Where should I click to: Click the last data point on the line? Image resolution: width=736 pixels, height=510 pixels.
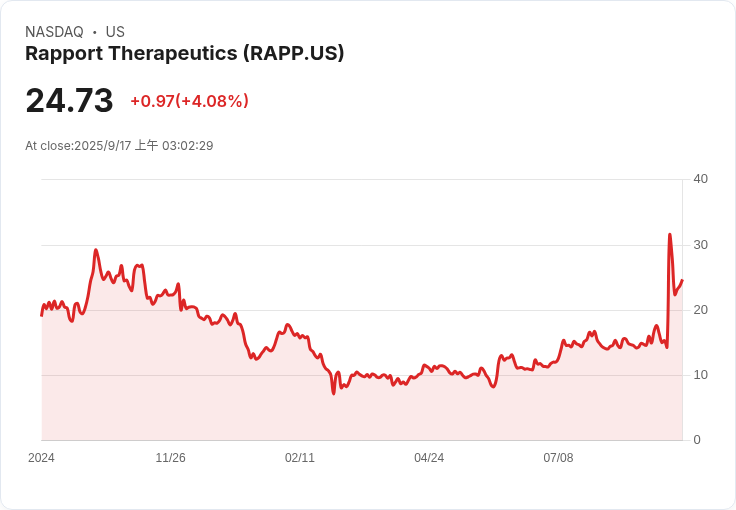point(682,280)
